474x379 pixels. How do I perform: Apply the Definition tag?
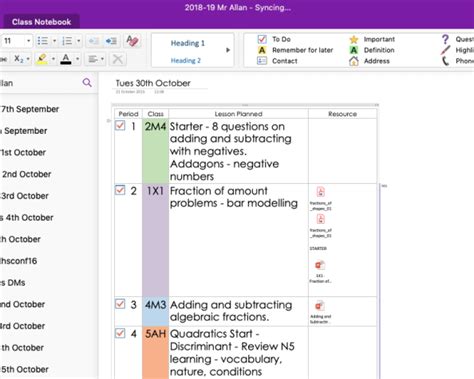pyautogui.click(x=372, y=50)
